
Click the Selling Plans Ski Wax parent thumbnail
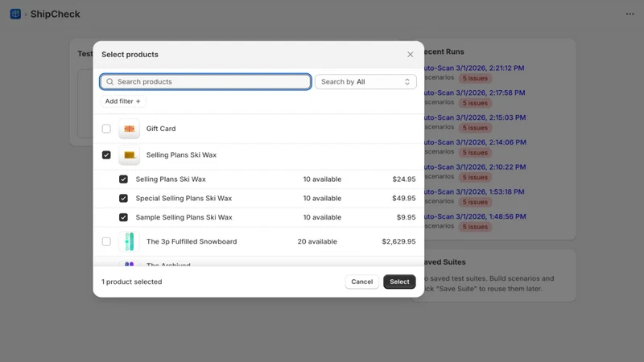(129, 154)
